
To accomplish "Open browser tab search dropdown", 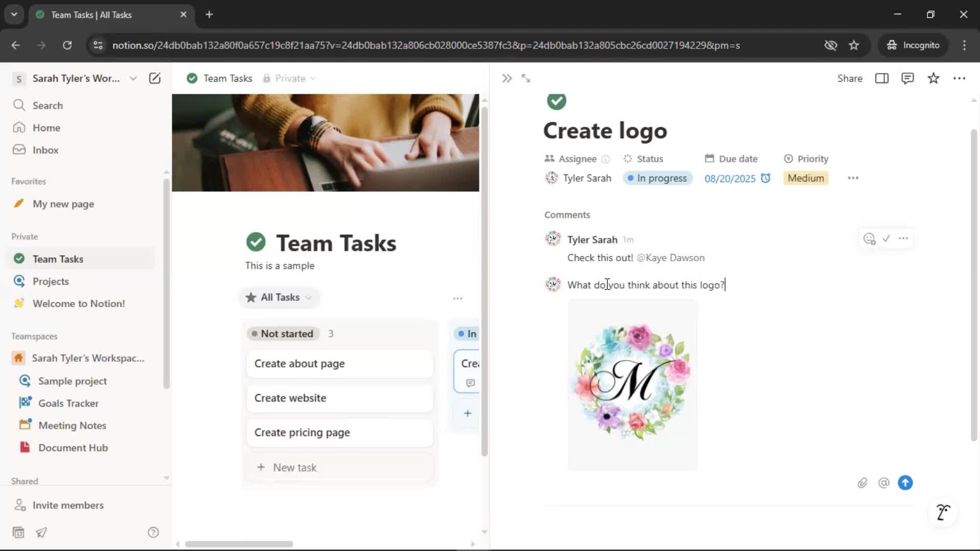I will [x=14, y=14].
